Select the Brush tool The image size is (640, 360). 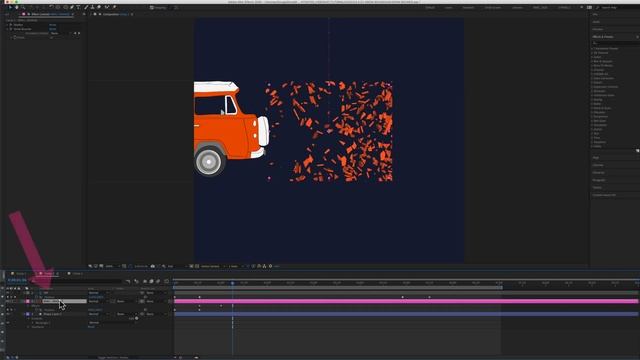86,7
